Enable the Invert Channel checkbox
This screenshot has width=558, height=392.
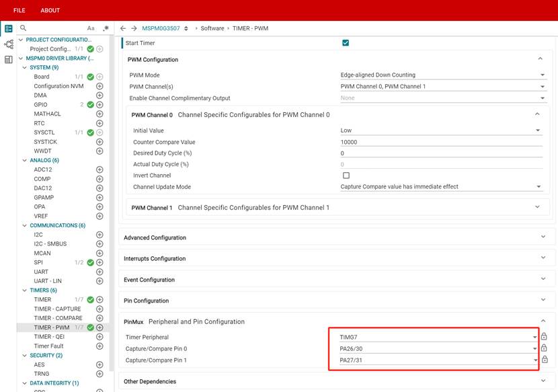click(346, 175)
